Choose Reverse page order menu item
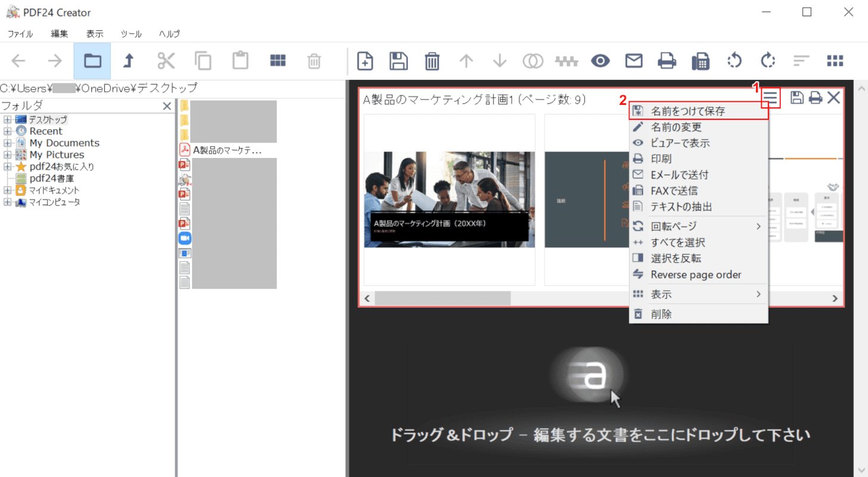Viewport: 868px width, 477px height. pos(699,275)
